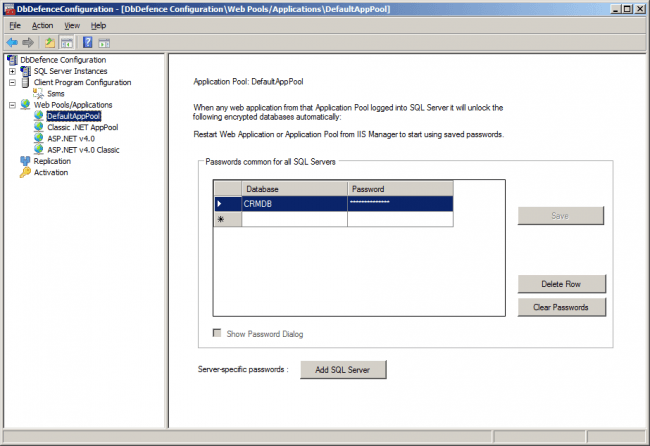Click the blue Help toolbar icon
This screenshot has width=650, height=446.
click(88, 43)
